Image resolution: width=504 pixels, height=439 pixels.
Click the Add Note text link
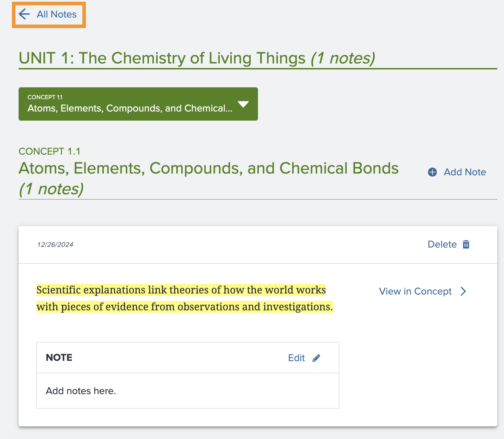point(465,172)
